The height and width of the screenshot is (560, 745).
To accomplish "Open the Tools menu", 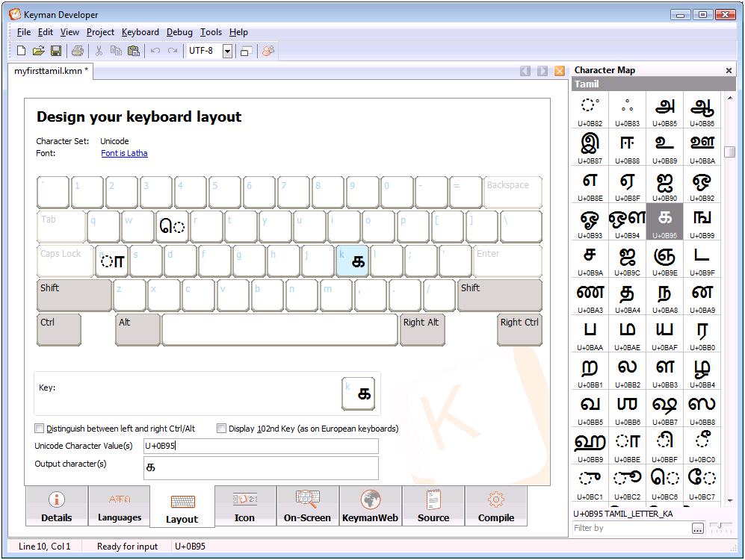I will [x=211, y=32].
